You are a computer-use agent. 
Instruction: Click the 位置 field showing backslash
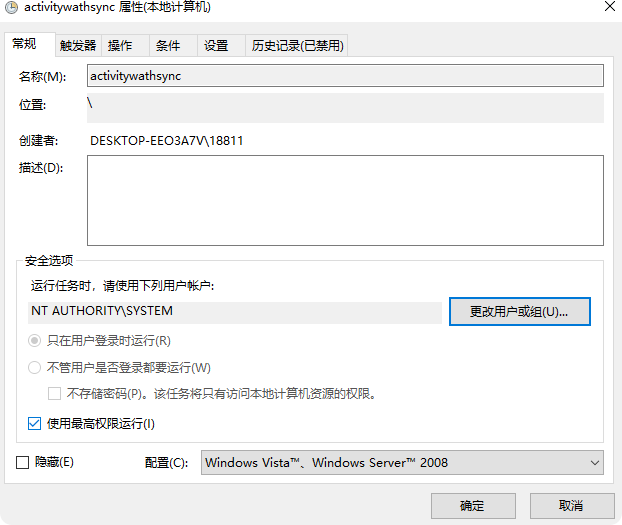click(345, 108)
